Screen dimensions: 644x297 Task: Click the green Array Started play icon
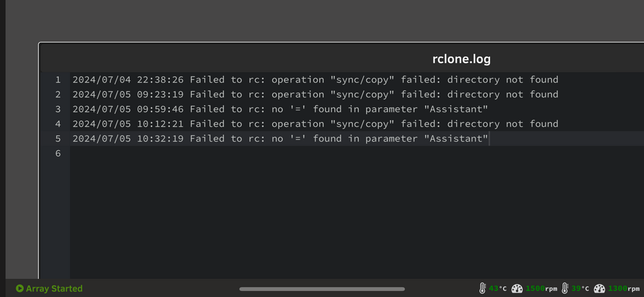pos(19,289)
